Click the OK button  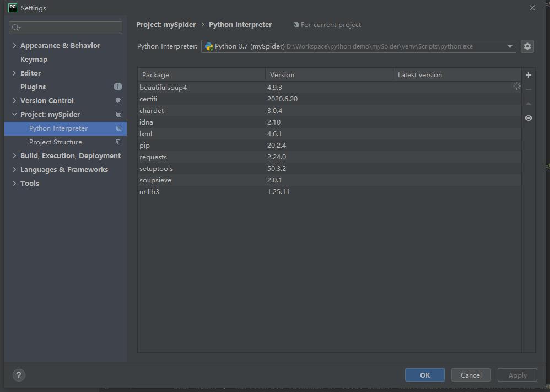pyautogui.click(x=424, y=375)
